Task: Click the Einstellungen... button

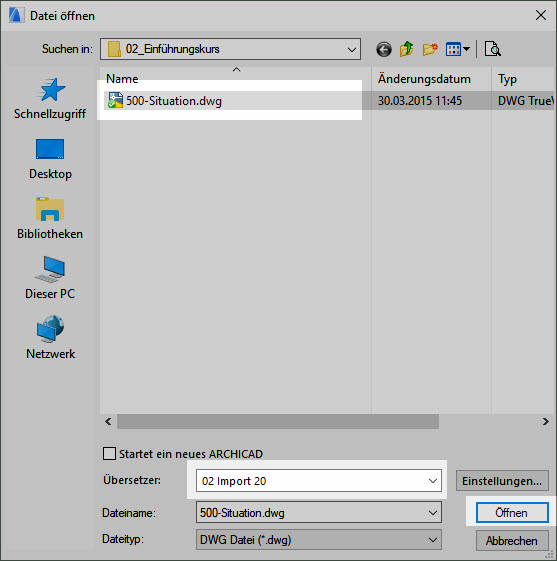Action: [x=502, y=481]
